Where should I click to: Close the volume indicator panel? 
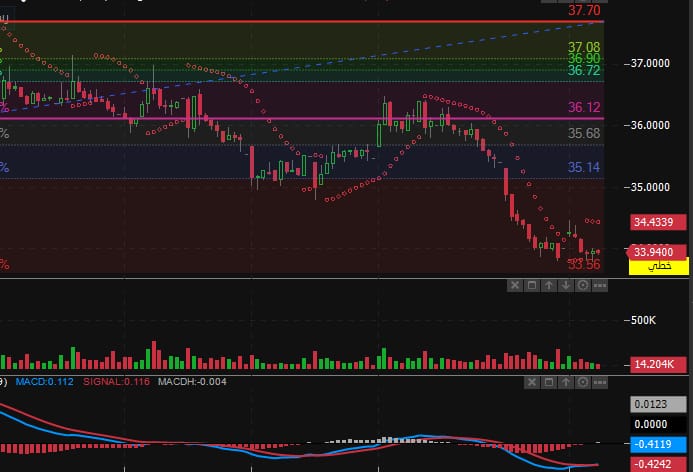[515, 286]
